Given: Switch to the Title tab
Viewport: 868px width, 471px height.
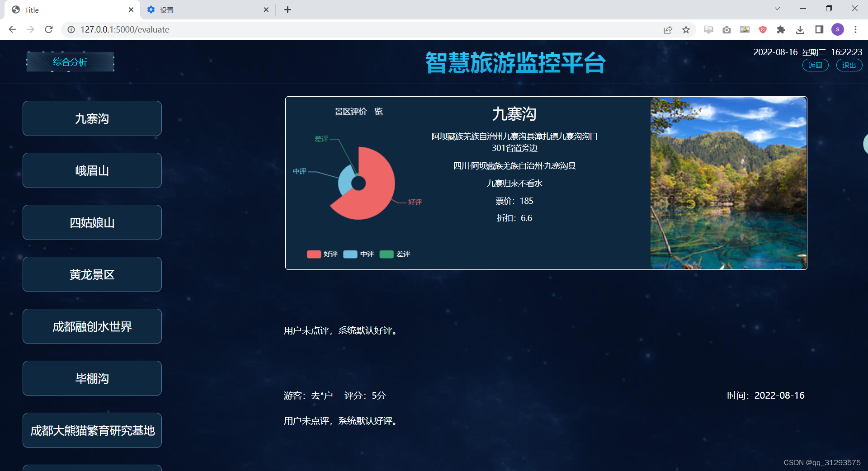Looking at the screenshot, I should point(72,9).
